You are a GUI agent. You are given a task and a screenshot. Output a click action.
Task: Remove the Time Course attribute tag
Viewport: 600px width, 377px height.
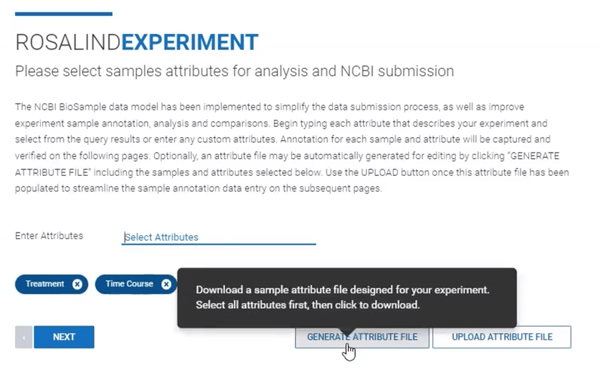(166, 284)
